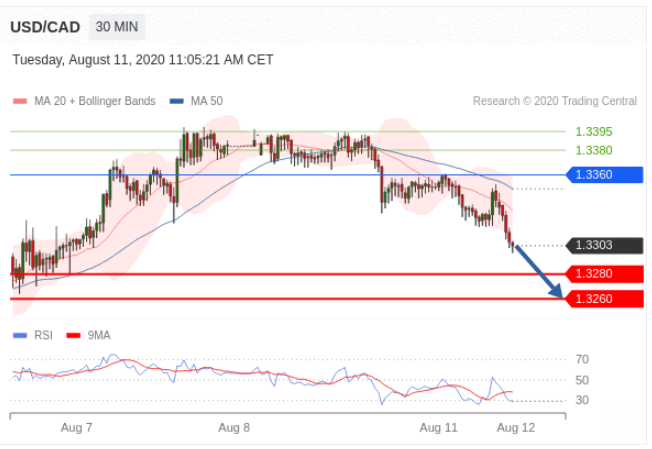
Task: Click the MA 50 legend label
Action: (x=207, y=101)
